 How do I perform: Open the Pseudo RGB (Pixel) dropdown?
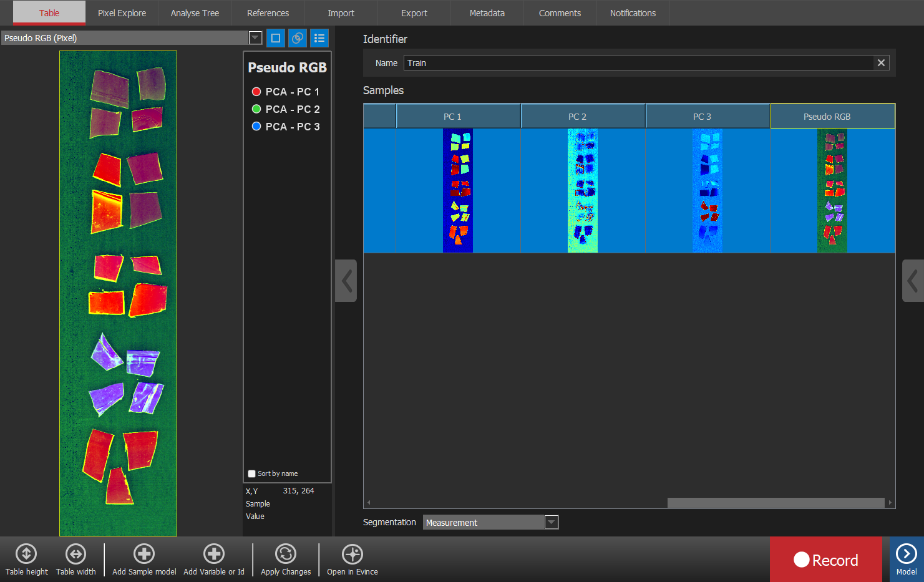tap(255, 38)
